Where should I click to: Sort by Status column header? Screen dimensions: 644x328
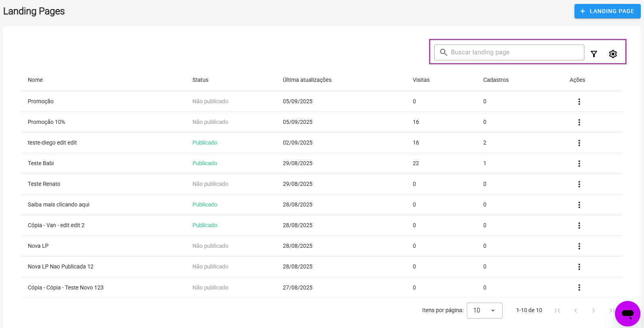point(200,80)
